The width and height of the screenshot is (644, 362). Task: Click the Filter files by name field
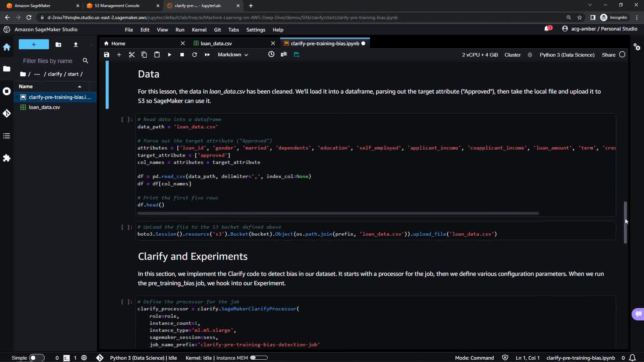(48, 61)
